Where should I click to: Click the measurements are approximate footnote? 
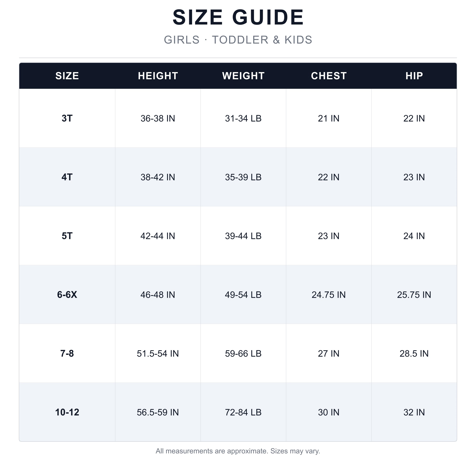tap(238, 451)
